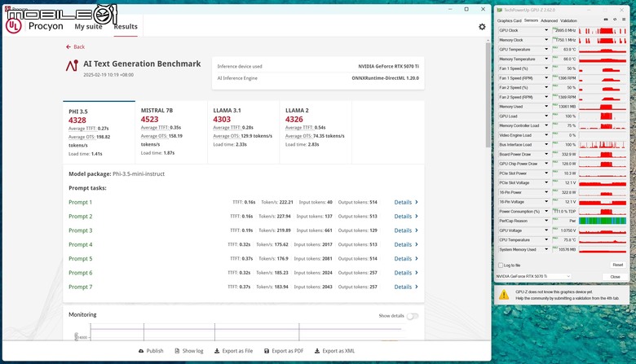Screen dimensions: 636x364
Task: Click the Prompt 6 label
Action: click(x=80, y=273)
